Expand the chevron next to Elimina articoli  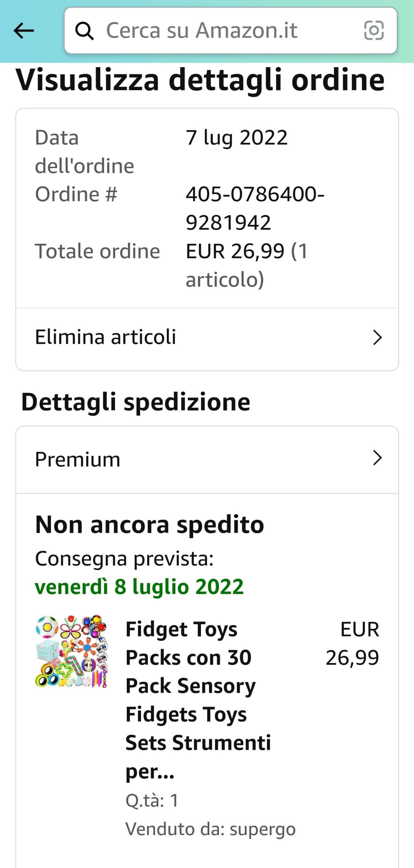377,337
